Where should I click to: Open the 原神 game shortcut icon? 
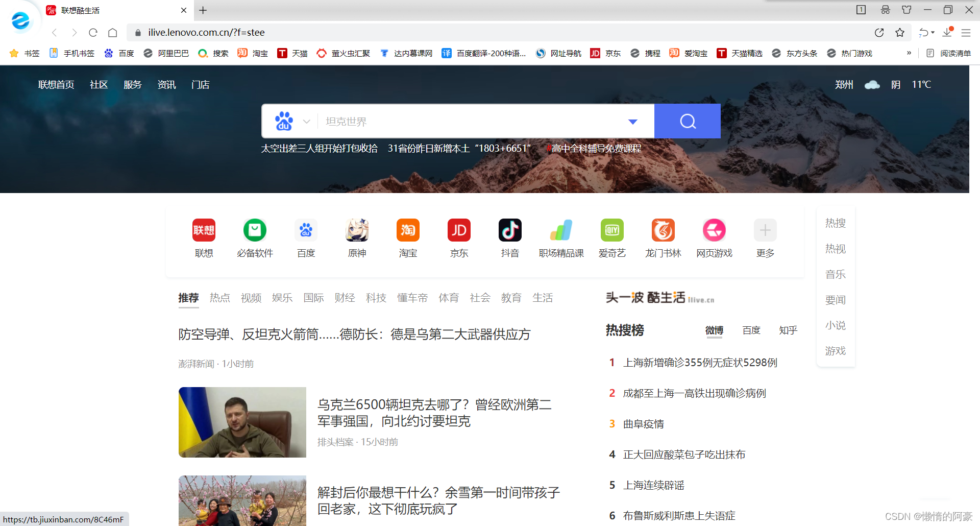coord(357,230)
